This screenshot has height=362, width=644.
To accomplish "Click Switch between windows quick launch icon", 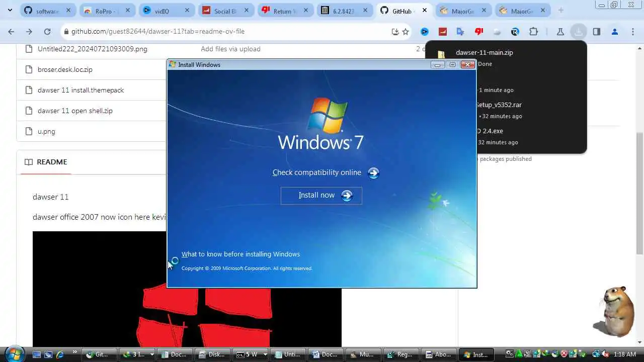I will pos(48,354).
